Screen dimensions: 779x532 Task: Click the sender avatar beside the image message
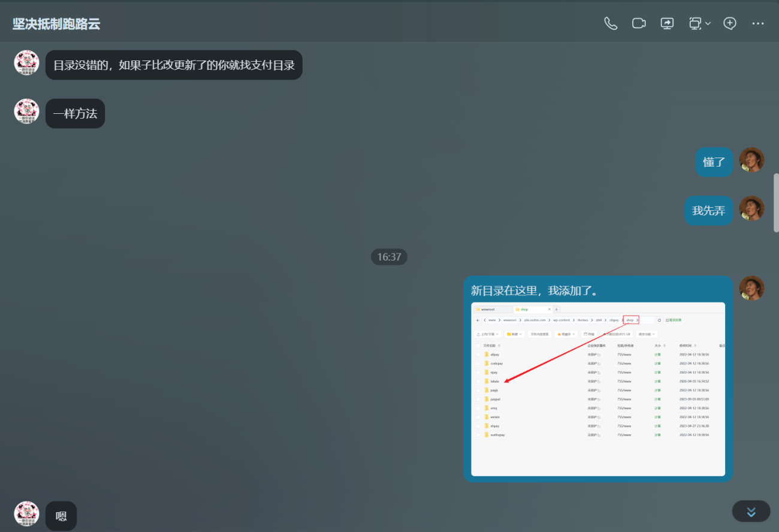[751, 288]
